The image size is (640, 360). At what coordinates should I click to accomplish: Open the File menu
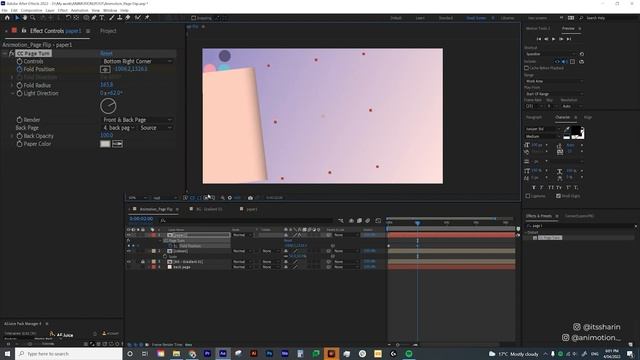4,10
